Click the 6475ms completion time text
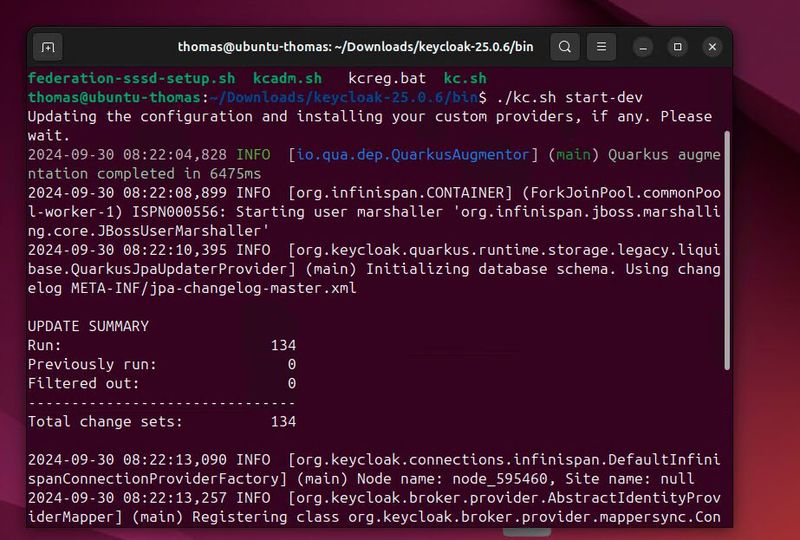The image size is (800, 540). tap(235, 174)
